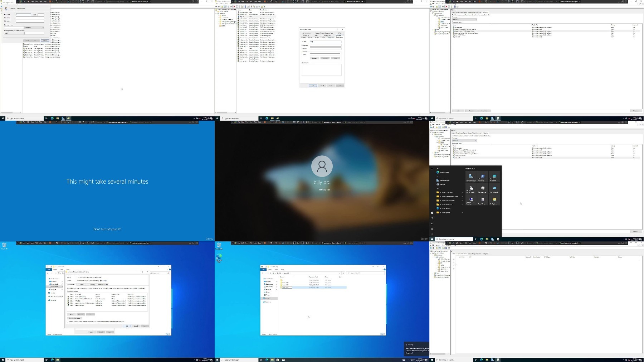Click Add button under Permission entries for Sales

71,314
